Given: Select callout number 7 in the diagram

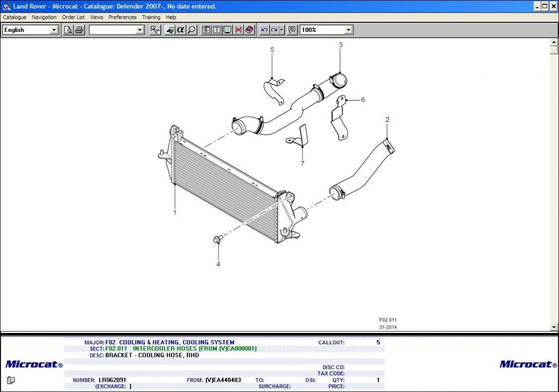Looking at the screenshot, I should 302,163.
